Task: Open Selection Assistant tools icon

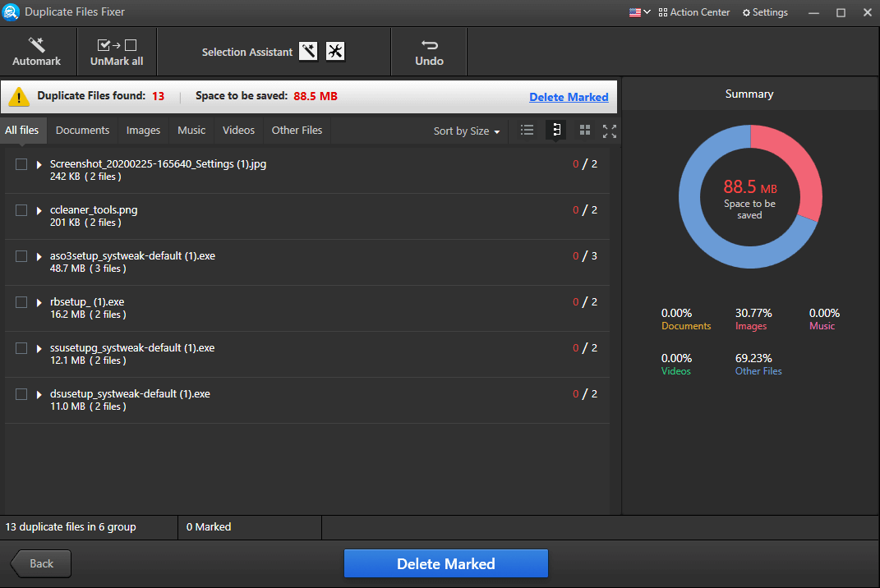Action: coord(335,51)
